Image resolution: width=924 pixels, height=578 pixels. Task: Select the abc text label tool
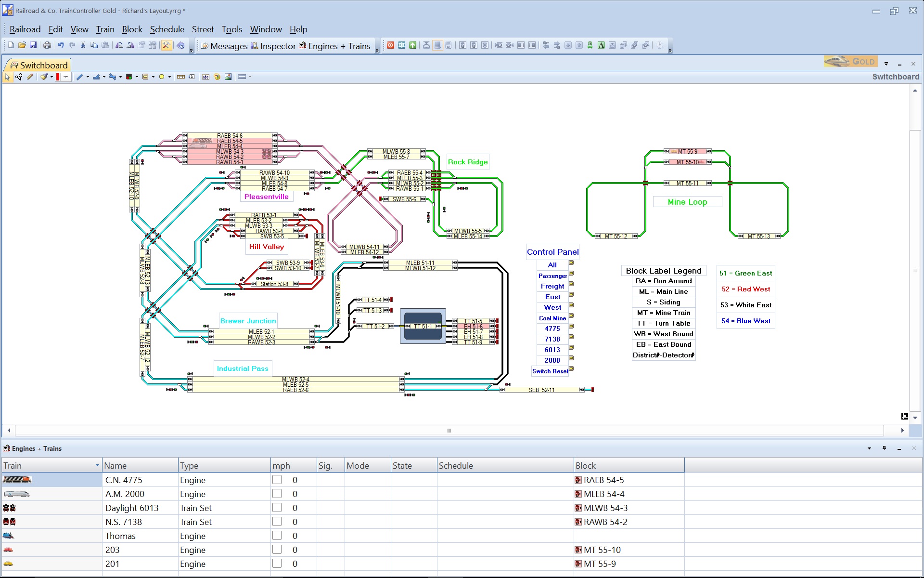pos(205,77)
